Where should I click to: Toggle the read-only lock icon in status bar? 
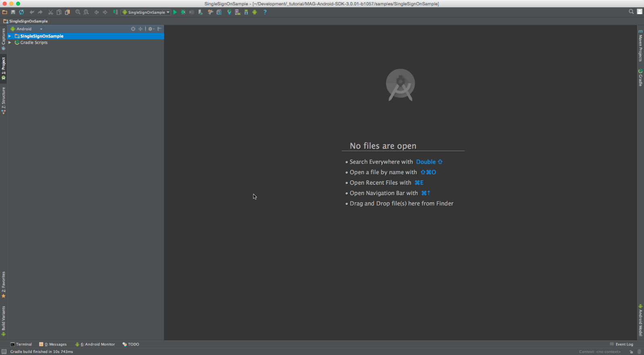tap(631, 352)
